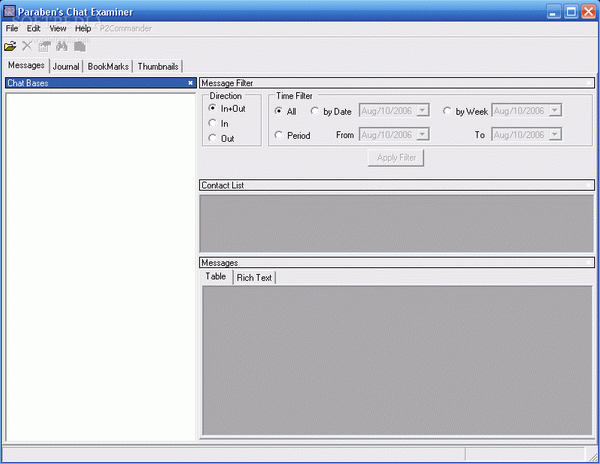This screenshot has height=464, width=600.
Task: Open search with the binoculars icon
Action: pyautogui.click(x=62, y=47)
